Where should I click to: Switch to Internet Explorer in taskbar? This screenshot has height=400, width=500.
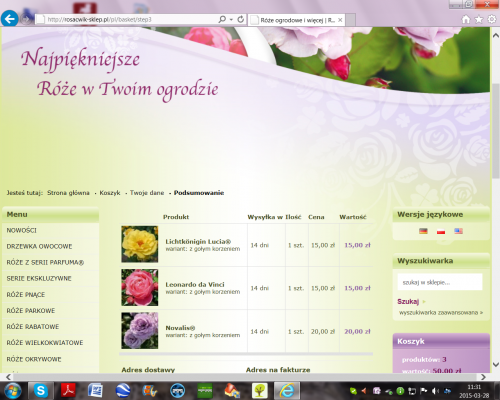coord(287,390)
